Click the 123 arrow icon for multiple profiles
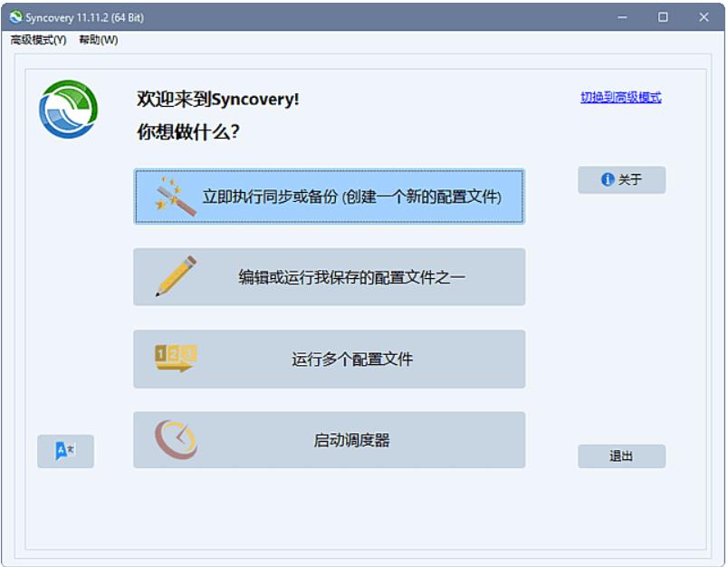The width and height of the screenshot is (728, 567). 176,358
